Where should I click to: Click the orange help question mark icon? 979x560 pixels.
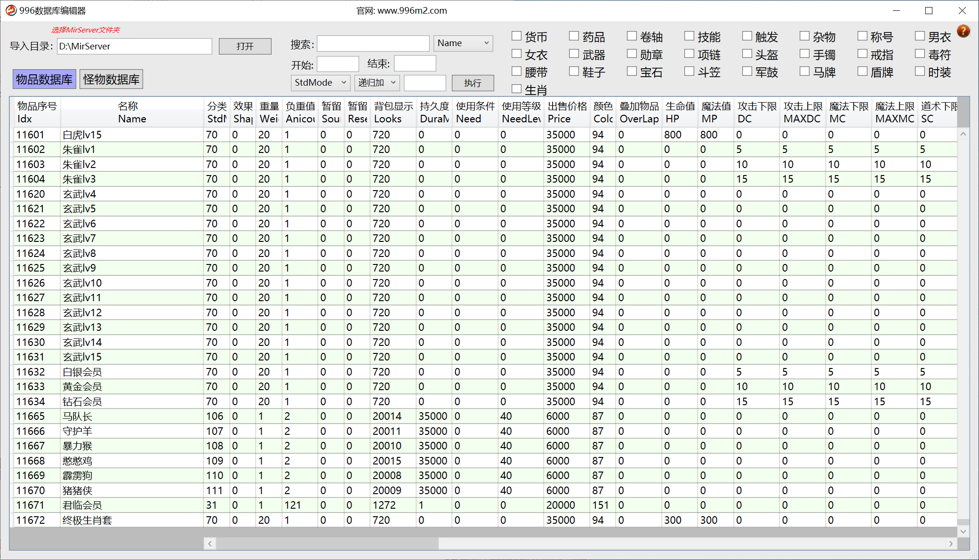[963, 31]
